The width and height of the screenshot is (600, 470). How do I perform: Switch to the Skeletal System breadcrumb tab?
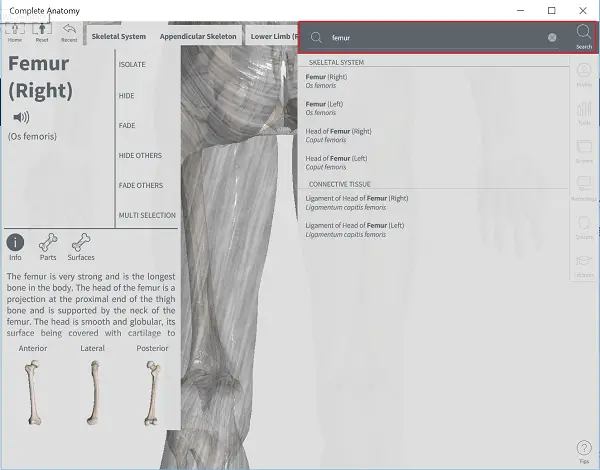click(119, 36)
